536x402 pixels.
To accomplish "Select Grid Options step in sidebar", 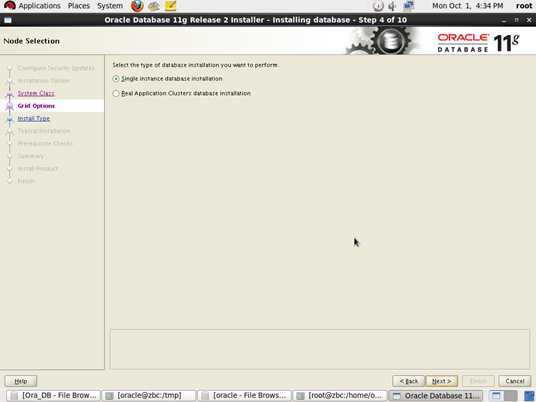I will [x=36, y=106].
